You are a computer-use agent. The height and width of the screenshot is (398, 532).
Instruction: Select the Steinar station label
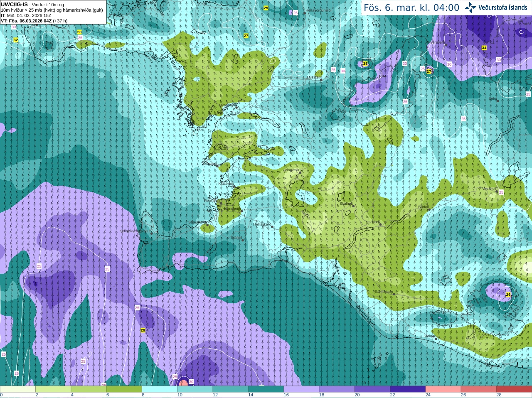[x=429, y=336]
